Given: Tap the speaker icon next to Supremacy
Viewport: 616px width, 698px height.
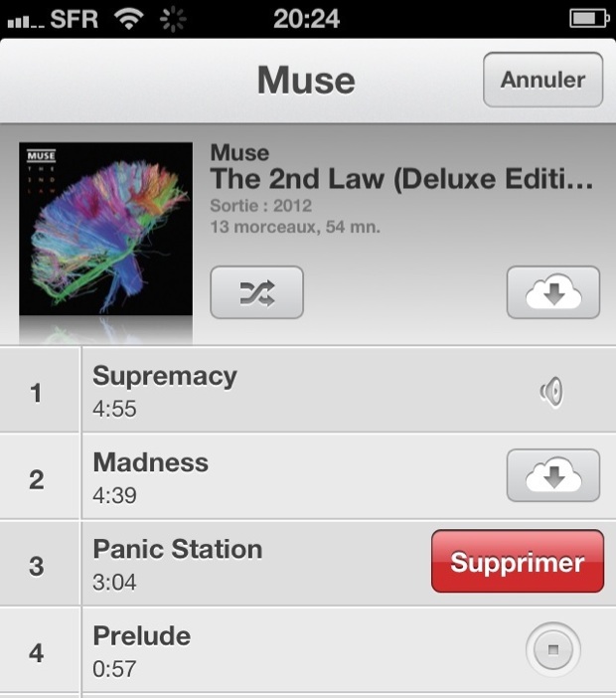Looking at the screenshot, I should [x=551, y=392].
